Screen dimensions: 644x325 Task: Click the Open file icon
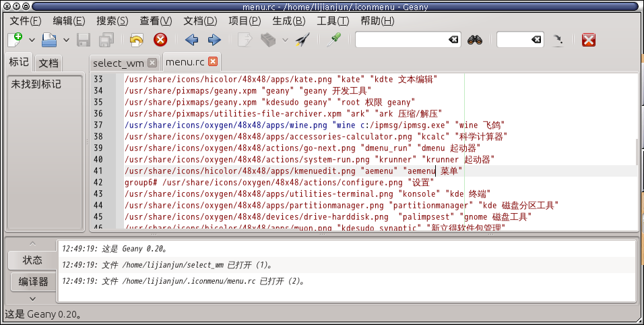pos(49,40)
